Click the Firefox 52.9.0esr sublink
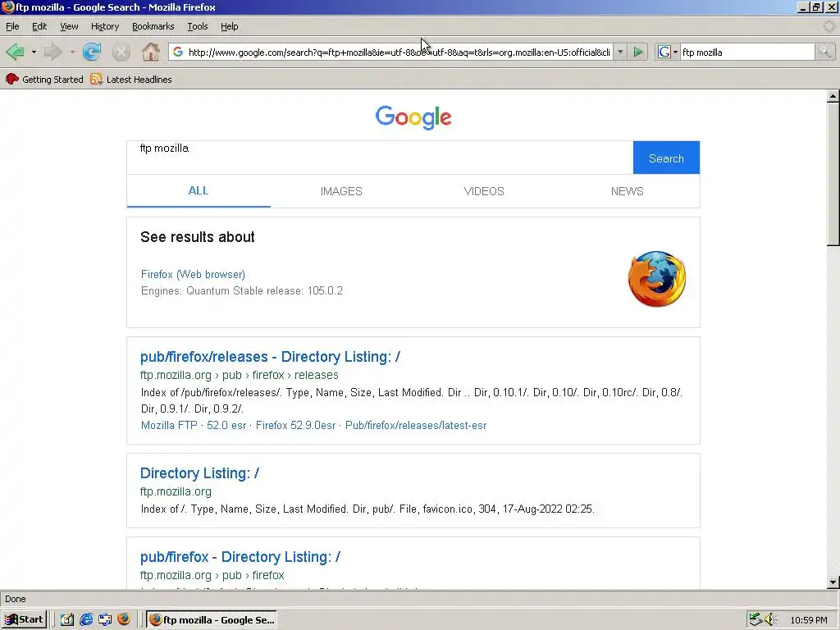Image resolution: width=840 pixels, height=630 pixels. point(295,426)
